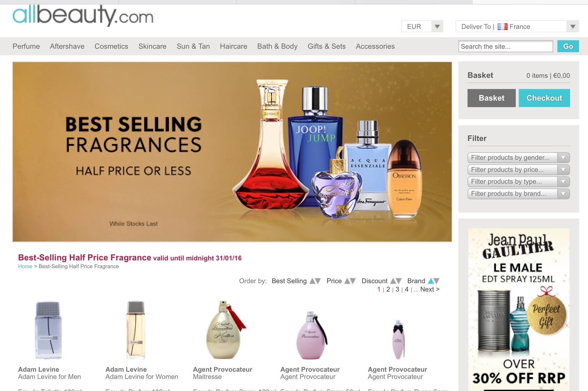This screenshot has height=391, width=588.
Task: Open the EUR currency dropdown
Action: coord(422,27)
